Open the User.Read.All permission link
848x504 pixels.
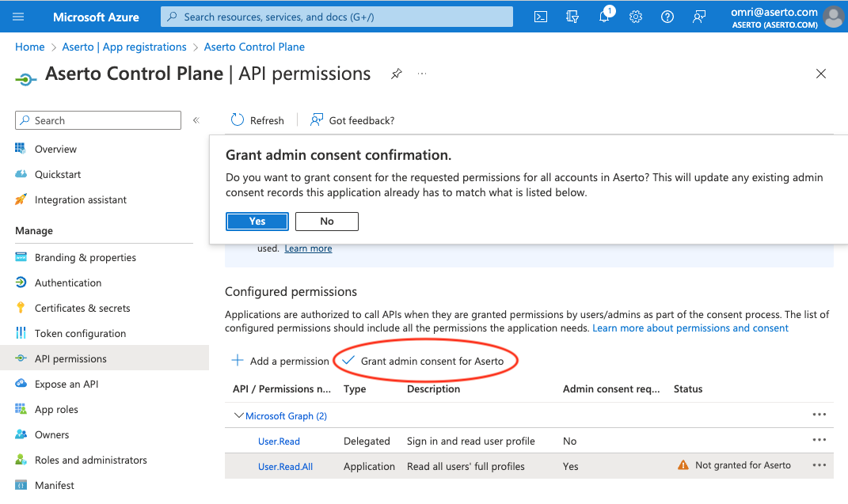[x=285, y=467]
